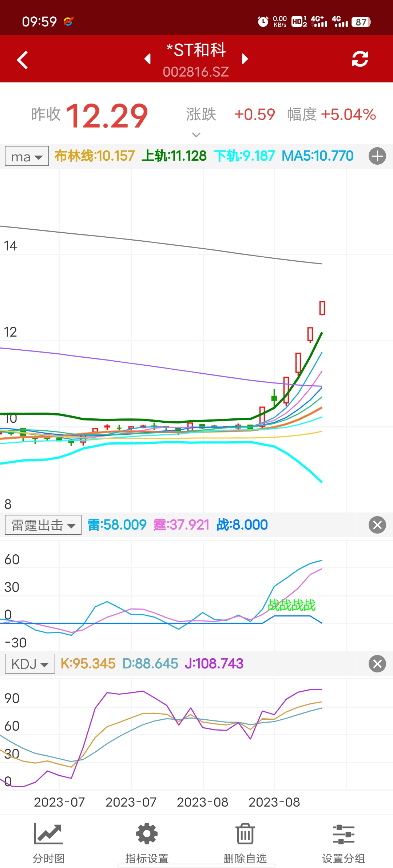The width and height of the screenshot is (393, 868).
Task: Expand quote details chevron below 涨跌
Action: tap(196, 135)
